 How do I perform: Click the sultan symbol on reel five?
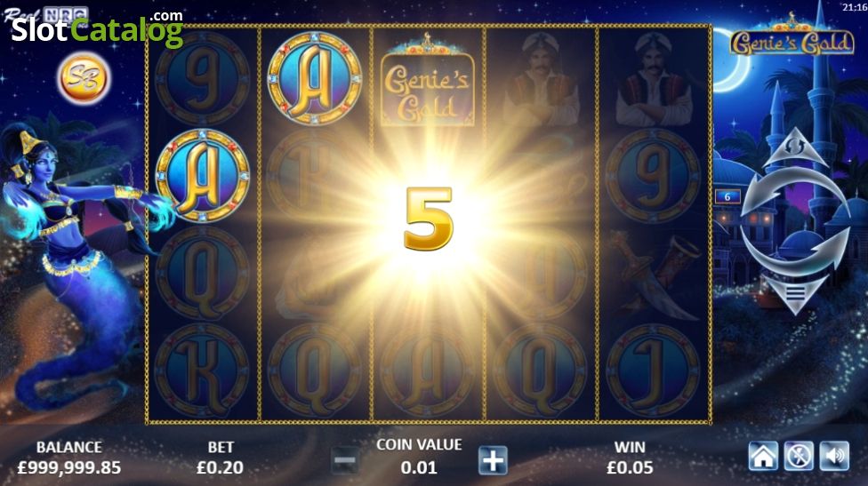(x=653, y=79)
